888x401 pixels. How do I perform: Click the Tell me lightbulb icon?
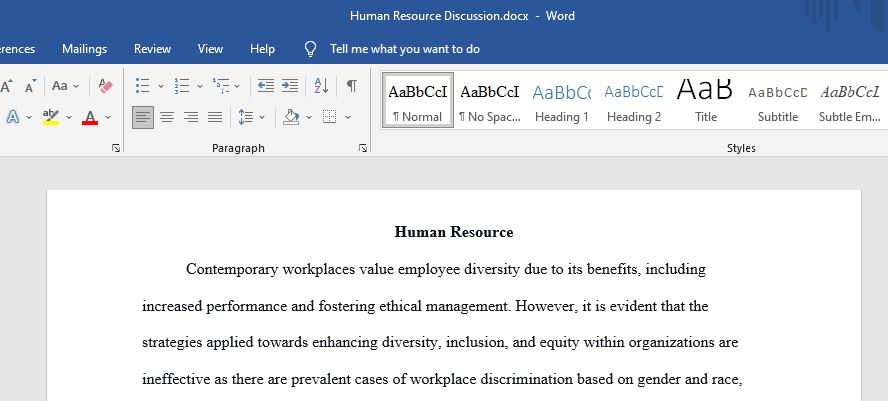click(310, 49)
